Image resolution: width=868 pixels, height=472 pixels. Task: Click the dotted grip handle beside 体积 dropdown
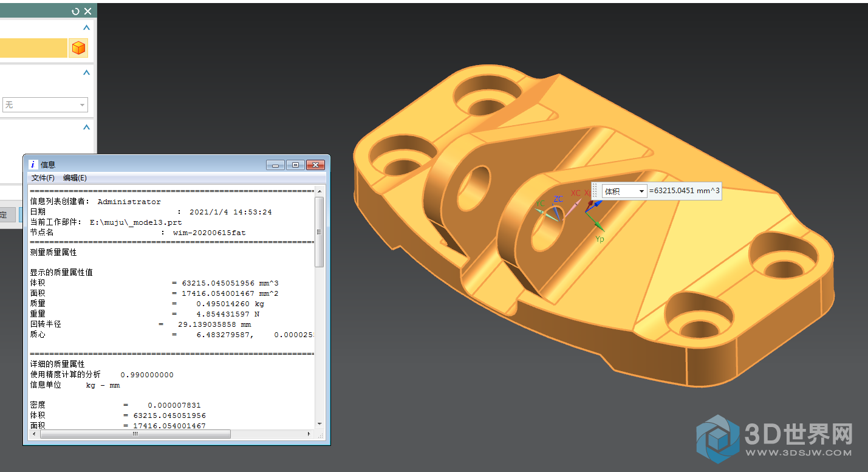point(595,191)
